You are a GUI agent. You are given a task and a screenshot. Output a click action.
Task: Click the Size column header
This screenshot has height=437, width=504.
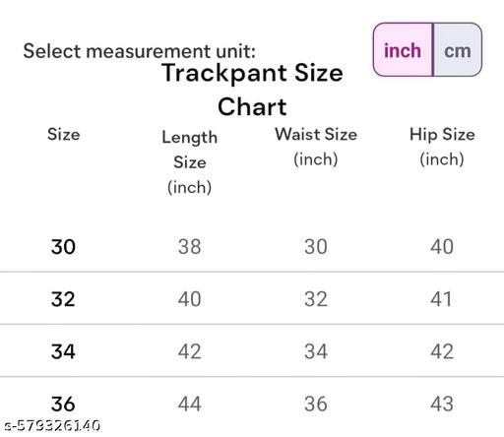click(x=64, y=134)
